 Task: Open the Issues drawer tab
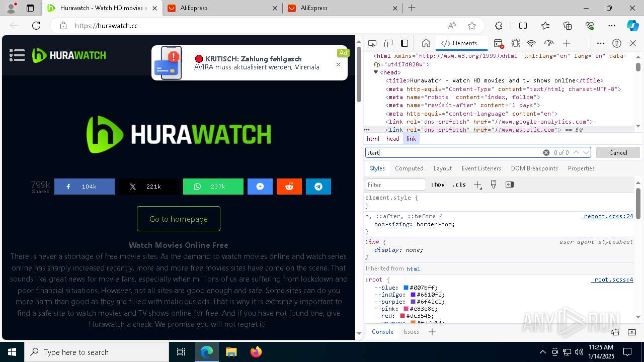pos(411,332)
